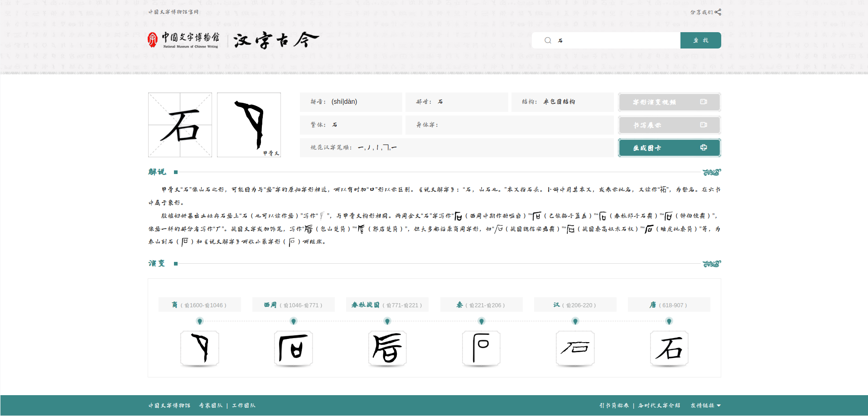The image size is (868, 416).
Task: Switch to the 汉 dynasty tab
Action: 574,305
